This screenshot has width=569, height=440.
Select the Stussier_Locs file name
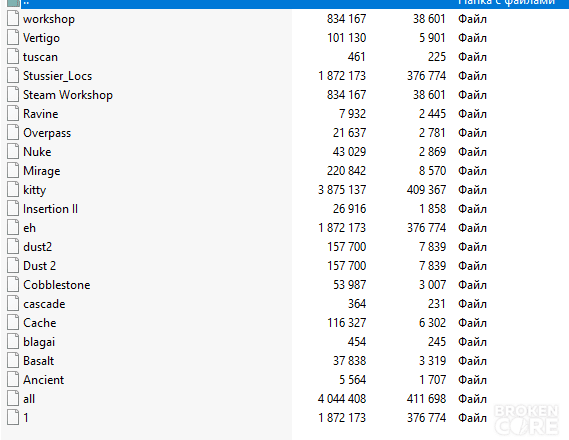(x=57, y=76)
